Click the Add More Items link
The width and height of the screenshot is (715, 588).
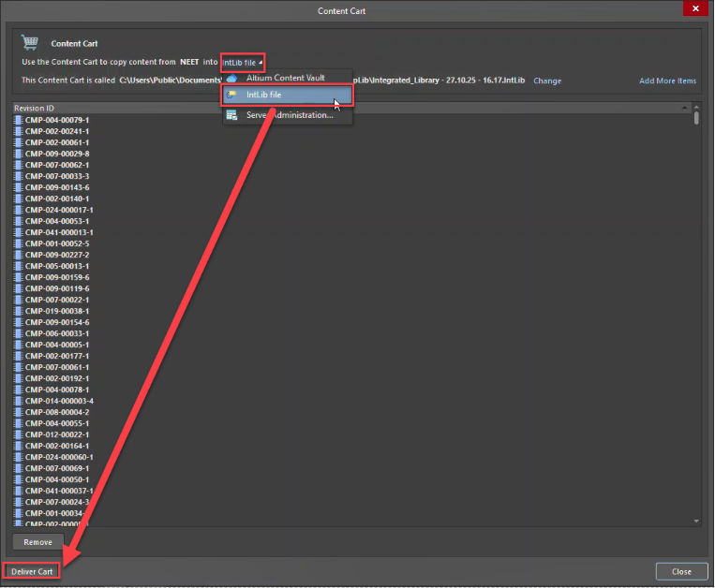click(667, 81)
